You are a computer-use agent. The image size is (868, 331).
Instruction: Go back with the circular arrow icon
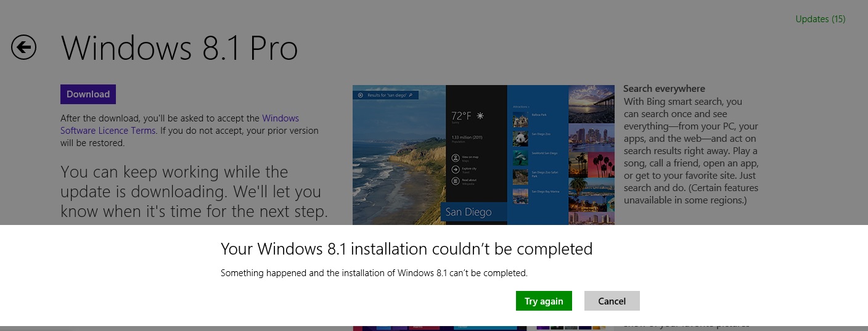(23, 47)
